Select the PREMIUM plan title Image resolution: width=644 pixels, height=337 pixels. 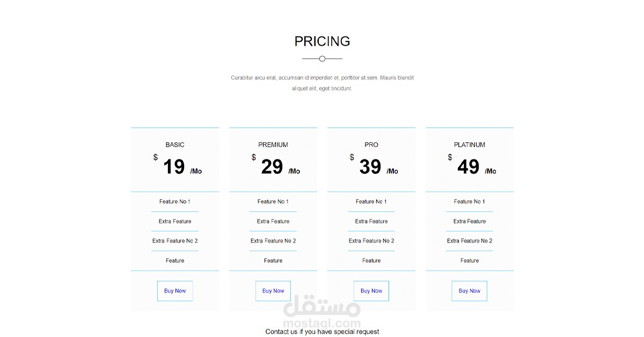[x=273, y=145]
